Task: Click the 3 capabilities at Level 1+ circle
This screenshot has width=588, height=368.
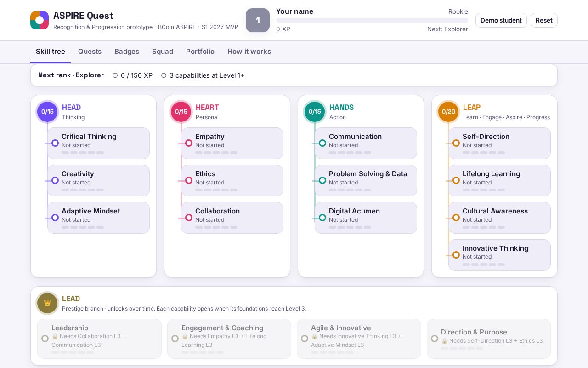Action: click(164, 75)
